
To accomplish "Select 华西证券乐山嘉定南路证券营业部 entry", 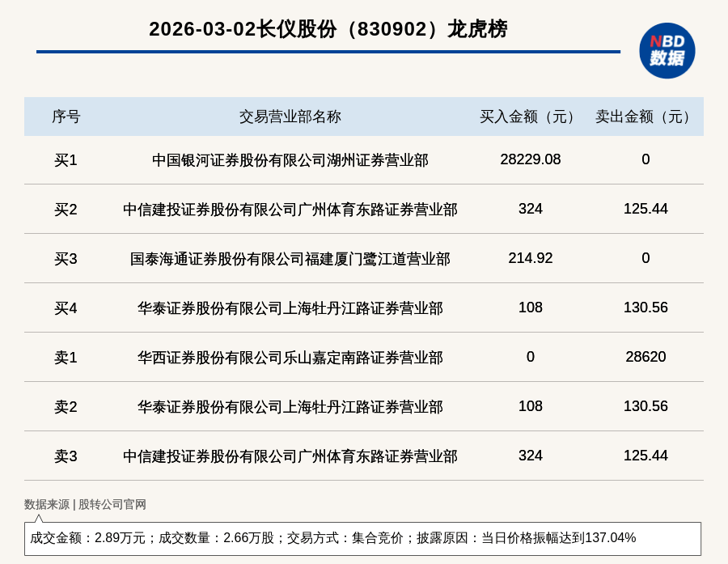I will pos(291,357).
